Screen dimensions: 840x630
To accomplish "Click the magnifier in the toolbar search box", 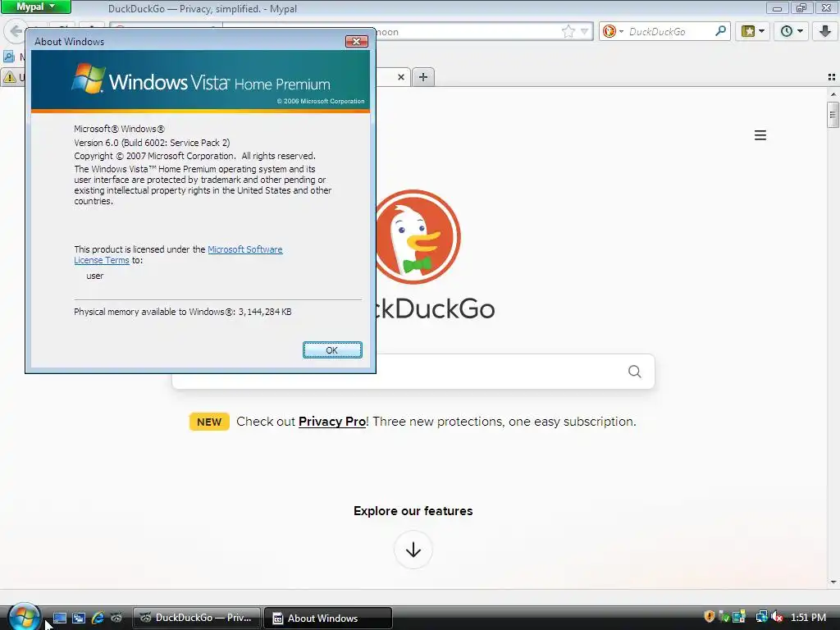I will coord(720,31).
